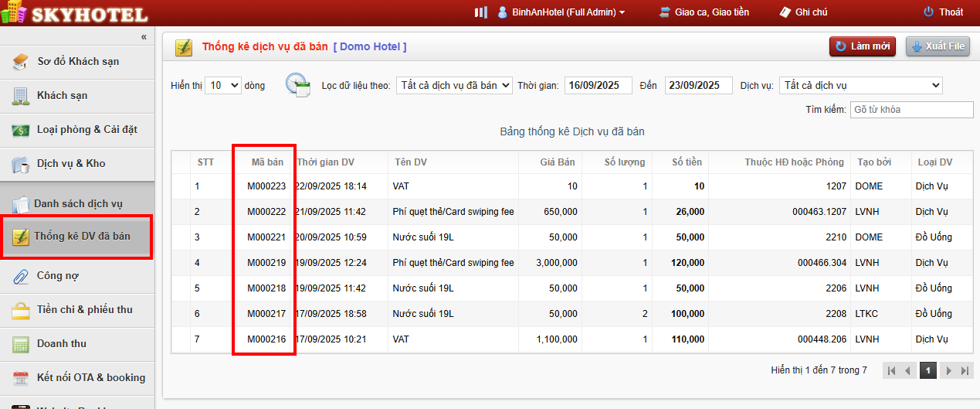Open 'Sơ đồ Khách sạn' in sidebar
Viewport: 980px width, 409px height.
(x=77, y=61)
